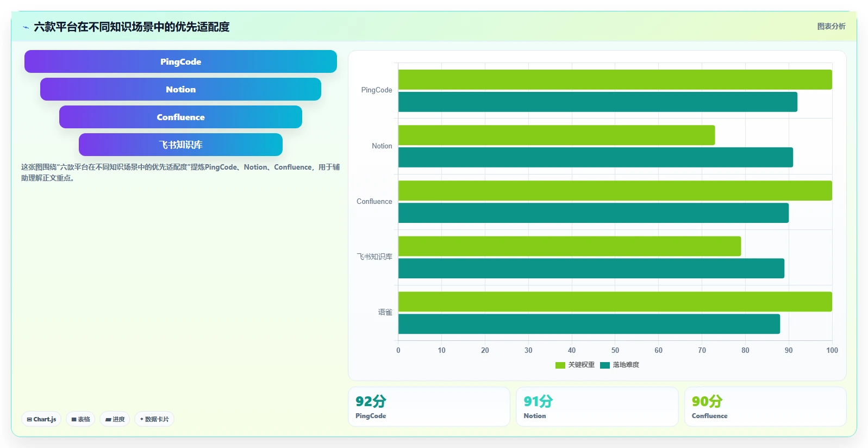Click PingCode's teal 落地难度 bar
The image size is (868, 448).
click(x=598, y=102)
